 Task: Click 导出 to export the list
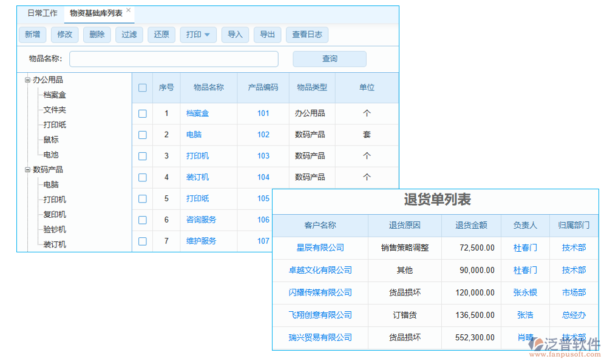coord(267,35)
